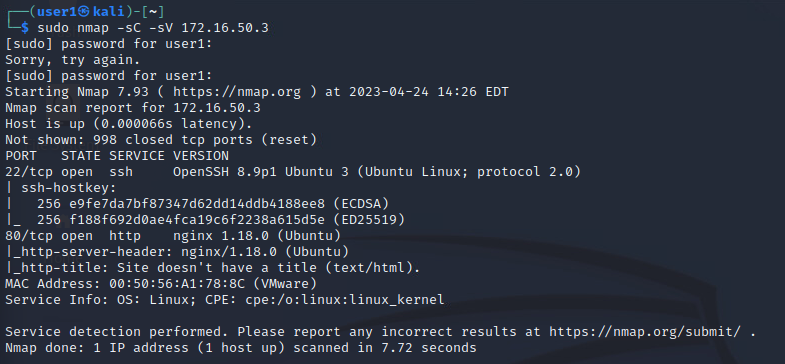
Task: Click the cpe:/o:linux:linux_kernel text
Action: click(344, 300)
